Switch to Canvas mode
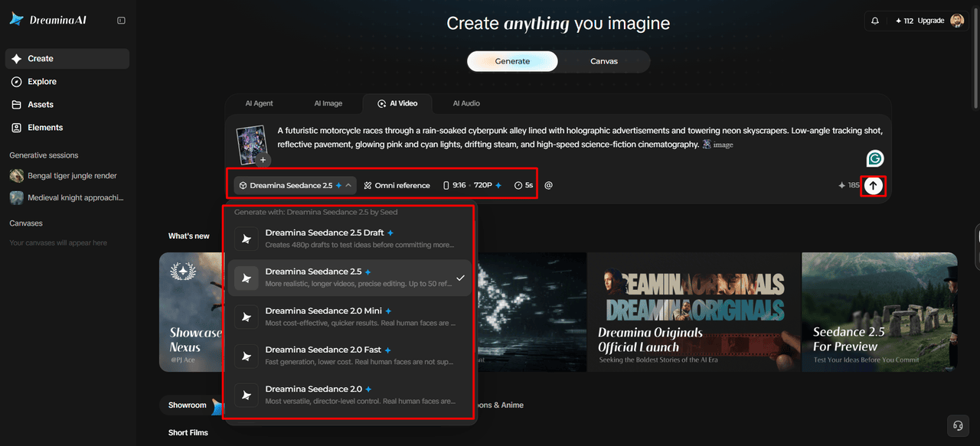 [604, 61]
